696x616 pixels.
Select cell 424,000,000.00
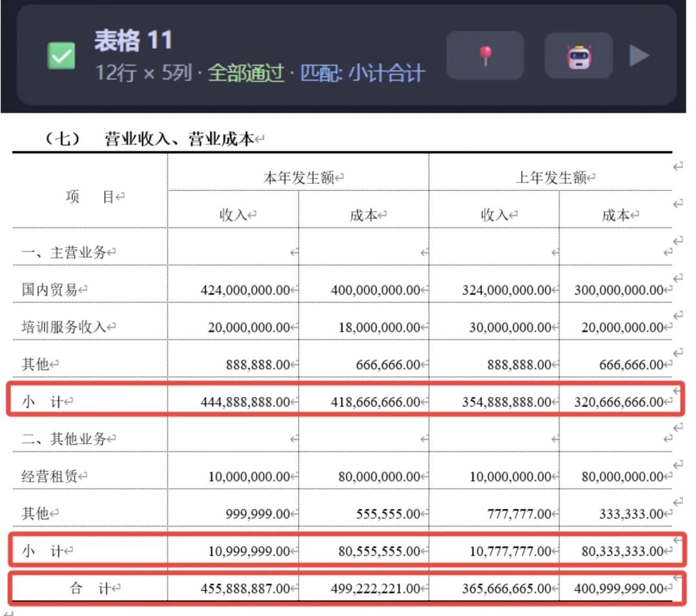[246, 290]
